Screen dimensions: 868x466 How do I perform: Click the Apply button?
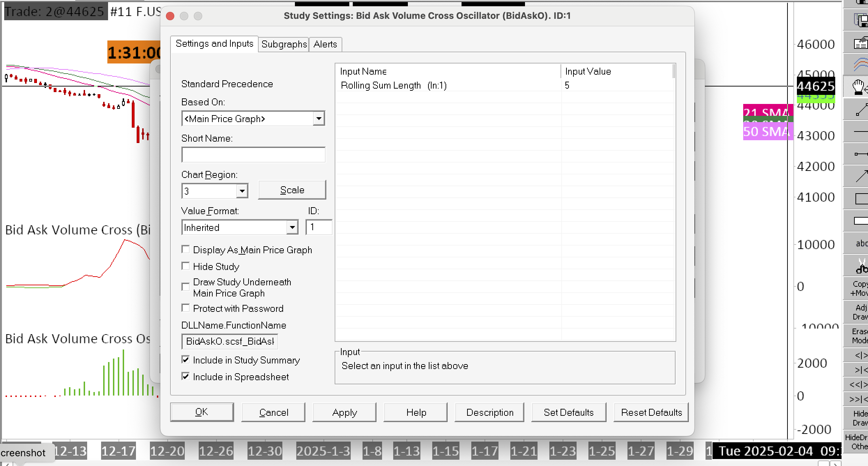coord(344,413)
